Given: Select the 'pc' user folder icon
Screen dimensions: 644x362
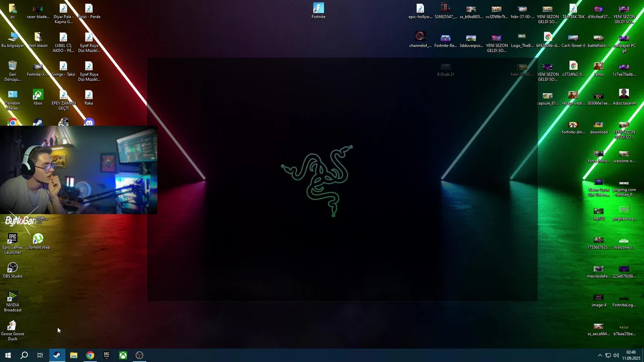Looking at the screenshot, I should tap(13, 11).
